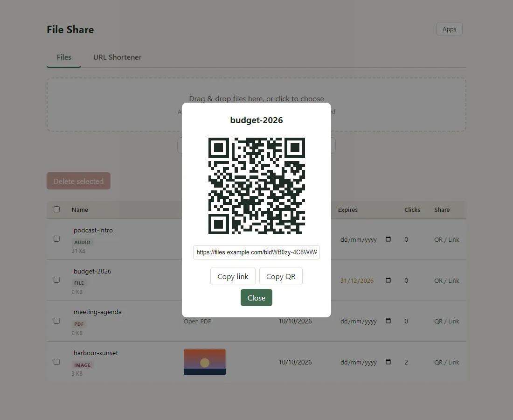513x420 pixels.
Task: Click the FILE type badge
Action: point(79,283)
